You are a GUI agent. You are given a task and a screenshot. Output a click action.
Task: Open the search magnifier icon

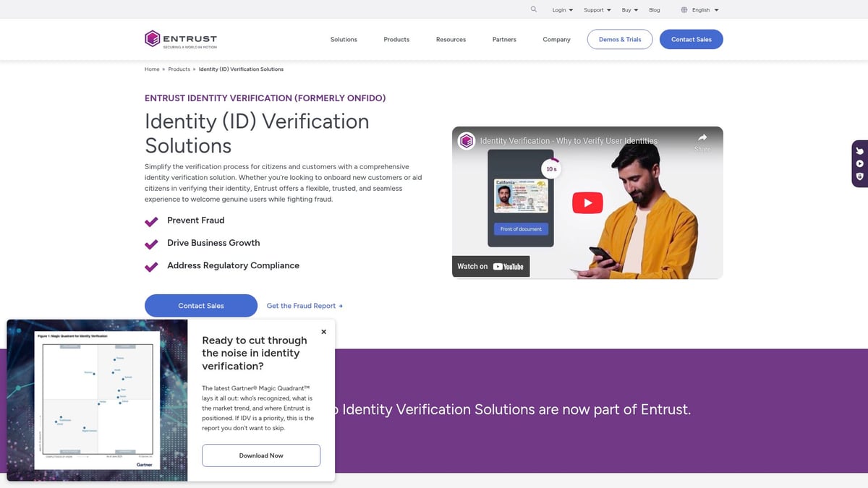(x=534, y=9)
